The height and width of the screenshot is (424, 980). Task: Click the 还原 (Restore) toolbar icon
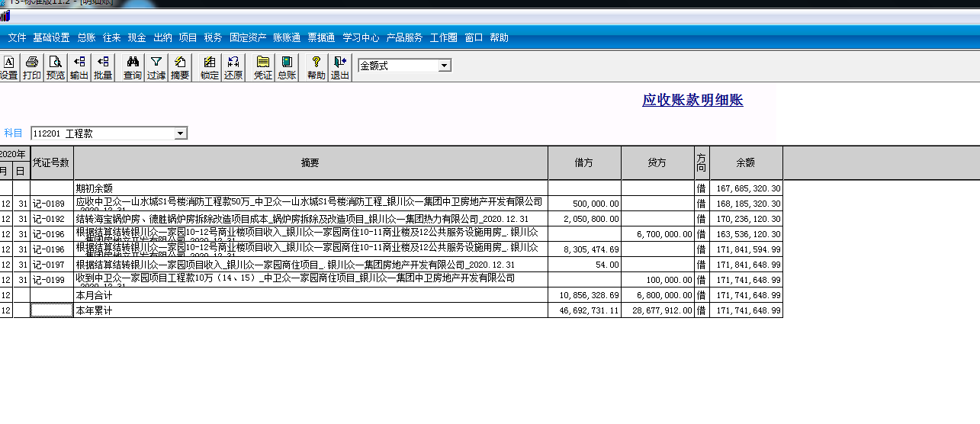click(x=233, y=68)
